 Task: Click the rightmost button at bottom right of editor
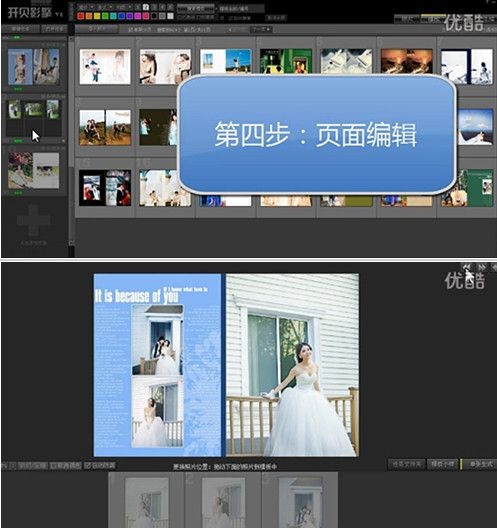pyautogui.click(x=478, y=464)
